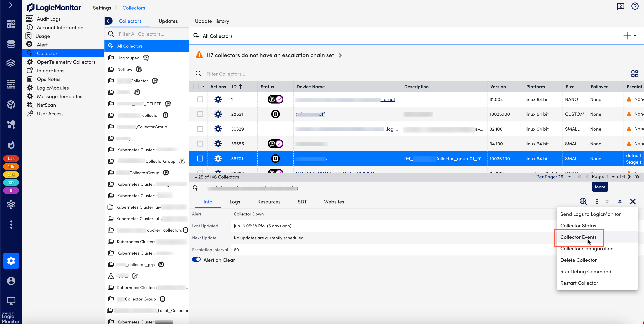Click the purple 9 count badge
The image size is (644, 324).
pos(11,190)
